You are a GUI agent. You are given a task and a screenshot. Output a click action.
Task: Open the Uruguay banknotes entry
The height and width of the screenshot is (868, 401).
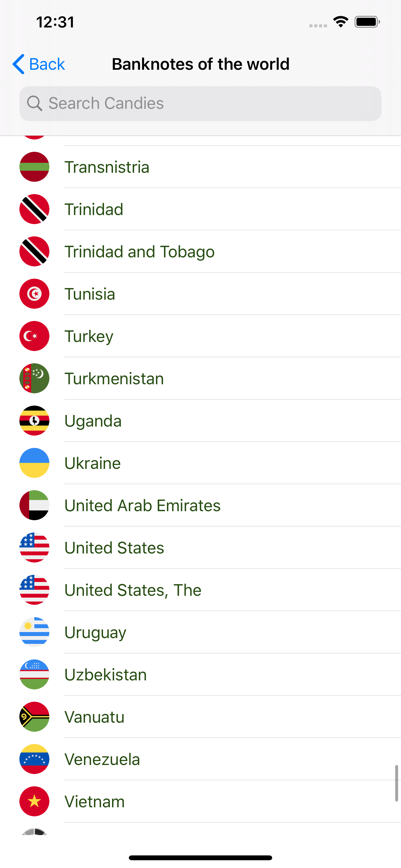pyautogui.click(x=95, y=633)
